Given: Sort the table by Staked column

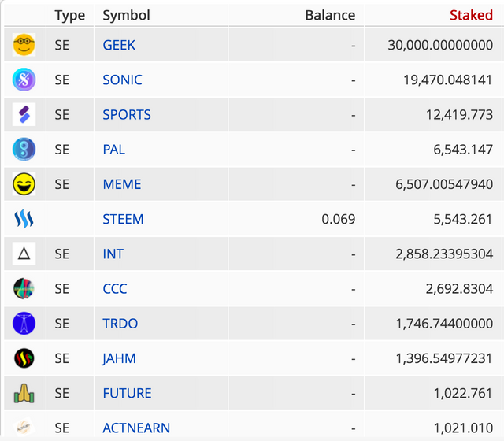Looking at the screenshot, I should pos(471,15).
